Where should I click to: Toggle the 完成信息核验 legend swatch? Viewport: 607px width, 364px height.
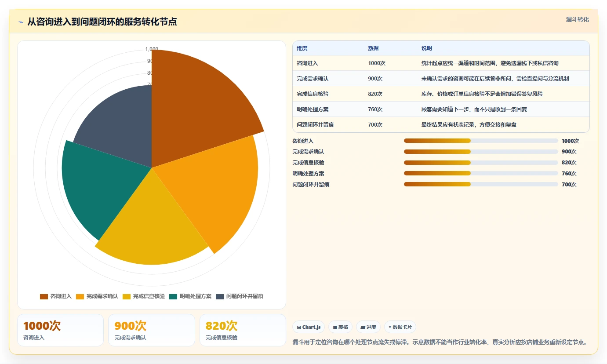127,296
